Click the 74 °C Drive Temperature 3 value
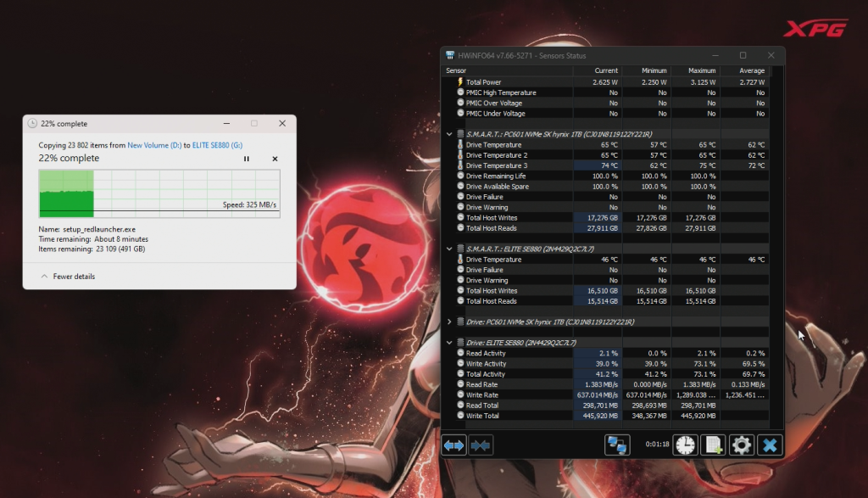 pyautogui.click(x=609, y=165)
